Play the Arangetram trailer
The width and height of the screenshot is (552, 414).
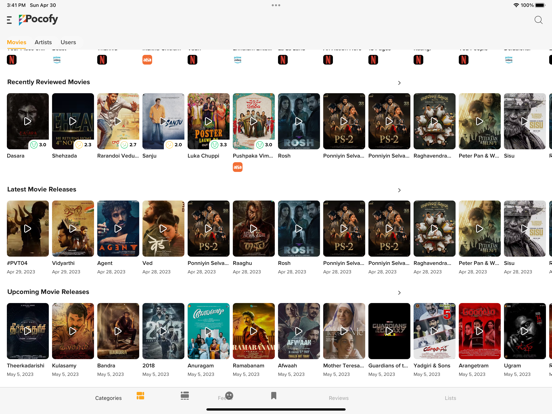click(x=479, y=331)
